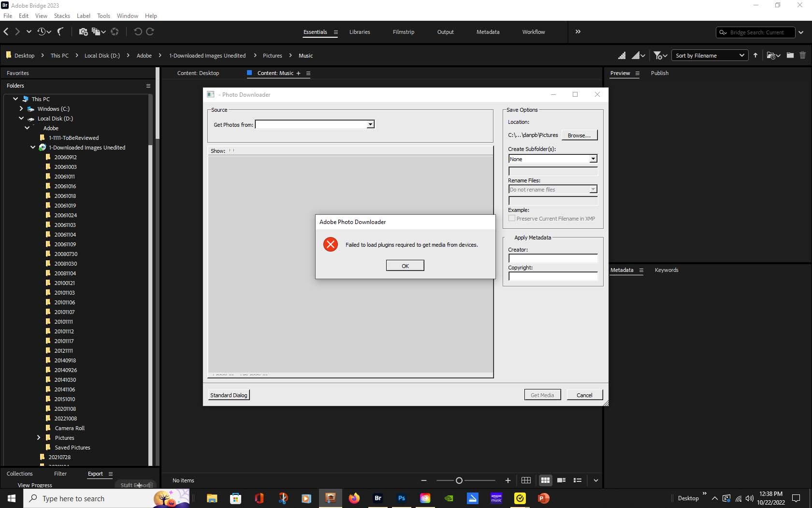Open recent folders icon menu

773,56
